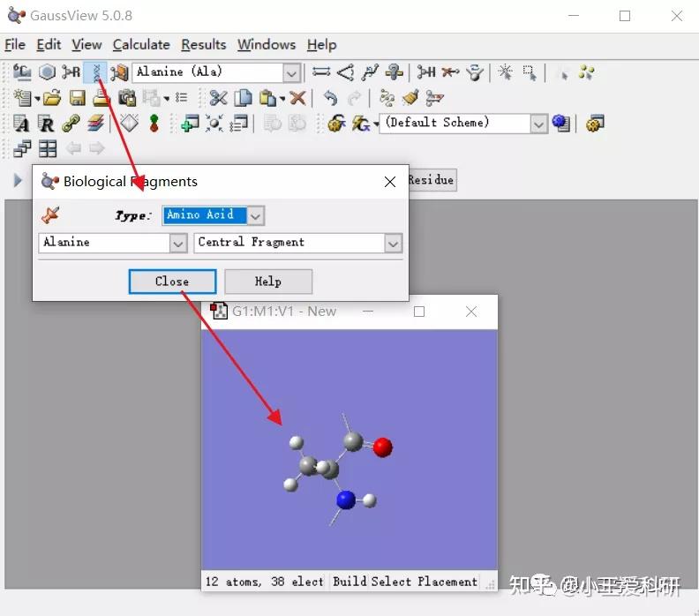Click the green-red MOs editor icon

(x=154, y=124)
